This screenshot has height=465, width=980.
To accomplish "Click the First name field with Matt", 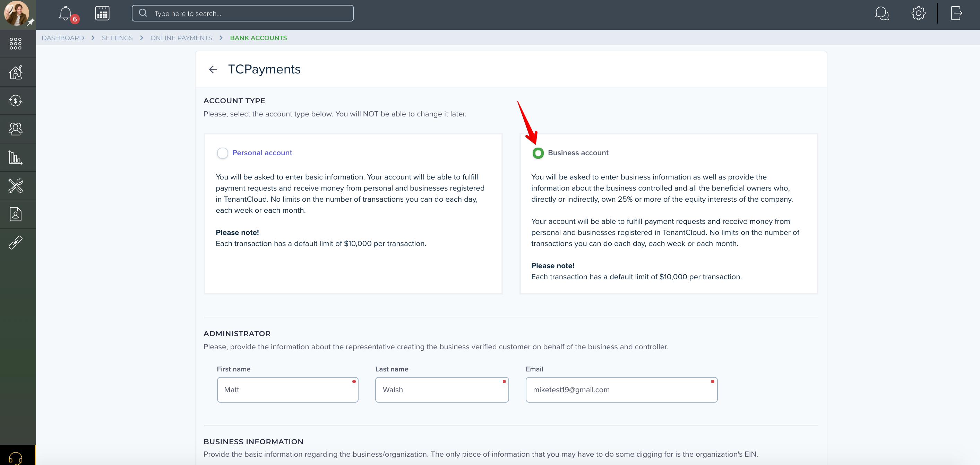I will [x=287, y=390].
